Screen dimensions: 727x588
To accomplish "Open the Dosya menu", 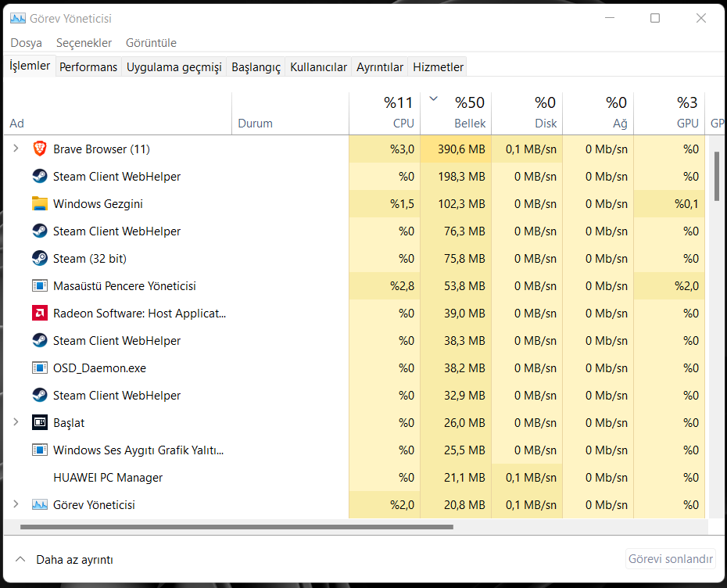I will pos(27,43).
